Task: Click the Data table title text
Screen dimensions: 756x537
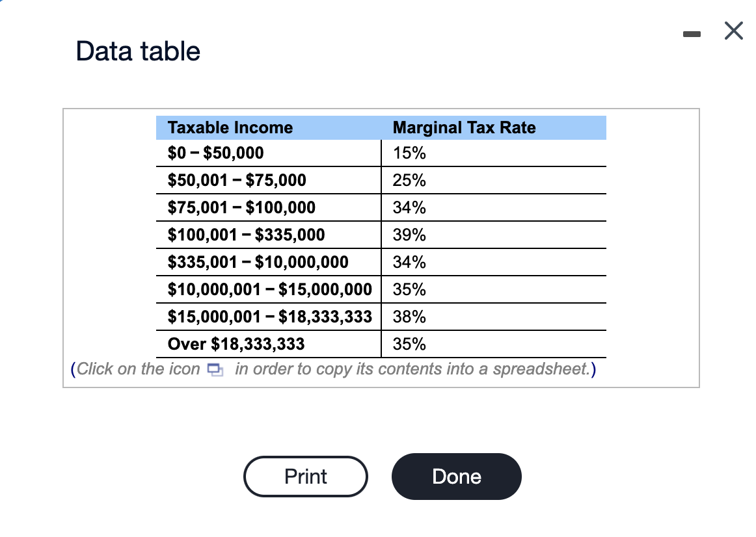Action: pyautogui.click(x=138, y=51)
